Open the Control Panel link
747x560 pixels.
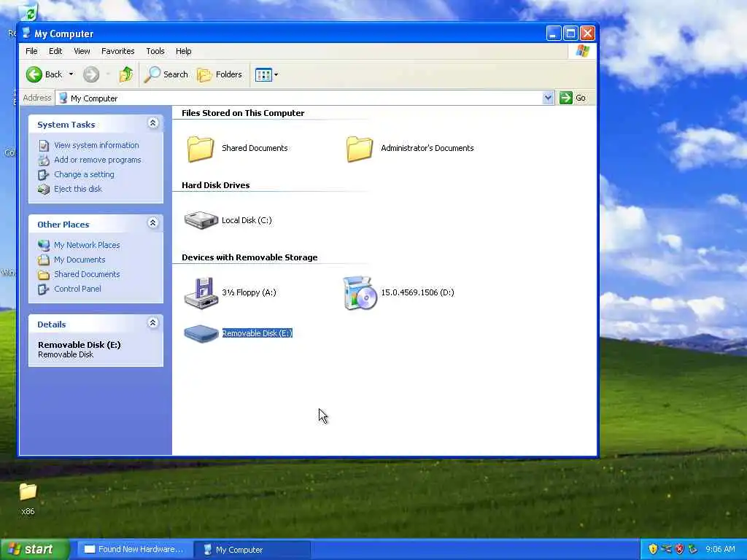coord(77,289)
